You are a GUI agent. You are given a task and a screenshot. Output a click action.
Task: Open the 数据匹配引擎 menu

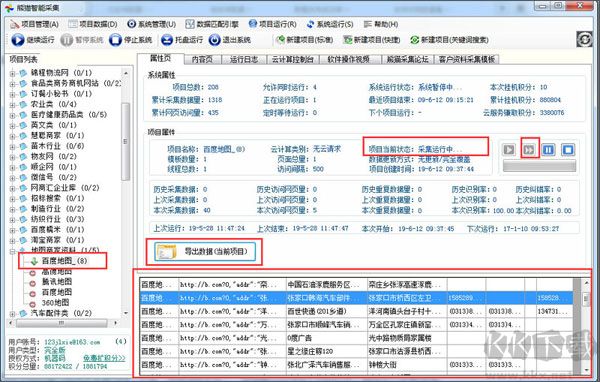(212, 24)
